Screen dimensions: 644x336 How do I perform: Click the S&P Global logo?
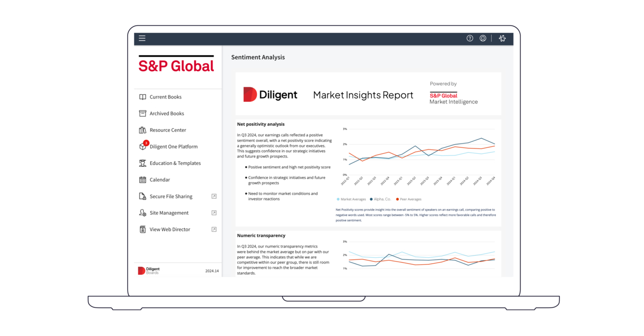pyautogui.click(x=177, y=66)
